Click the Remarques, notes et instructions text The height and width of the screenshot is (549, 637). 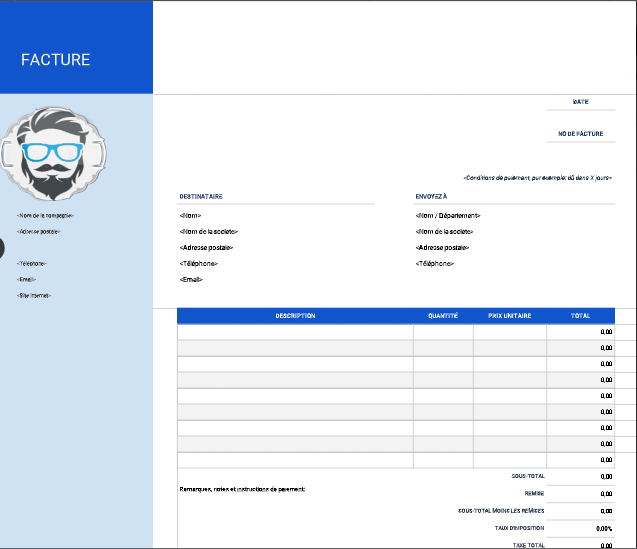(242, 489)
